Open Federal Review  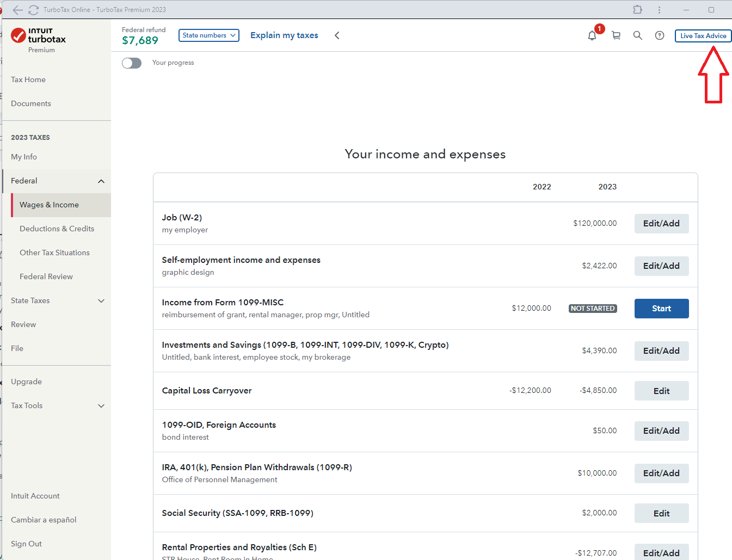[46, 276]
